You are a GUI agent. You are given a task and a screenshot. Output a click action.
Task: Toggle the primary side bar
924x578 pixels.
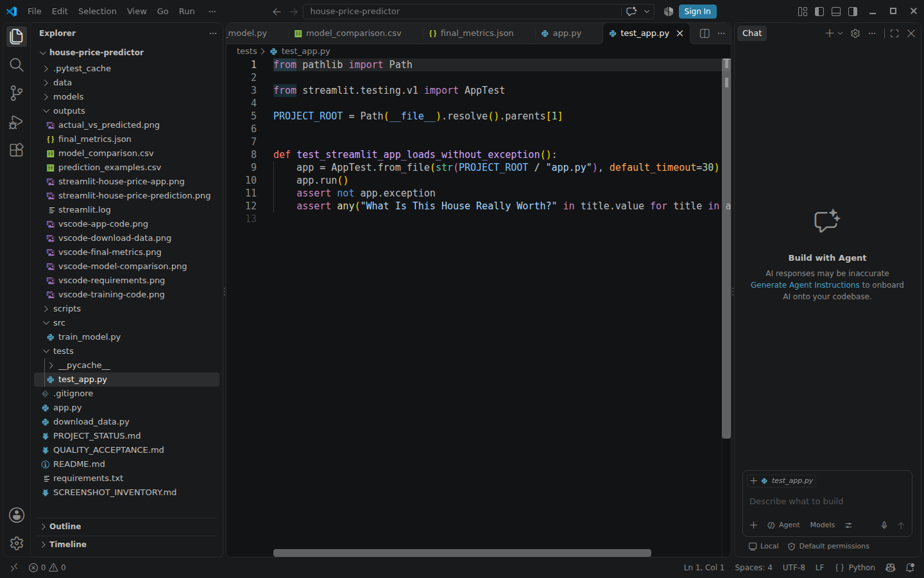[x=819, y=12]
